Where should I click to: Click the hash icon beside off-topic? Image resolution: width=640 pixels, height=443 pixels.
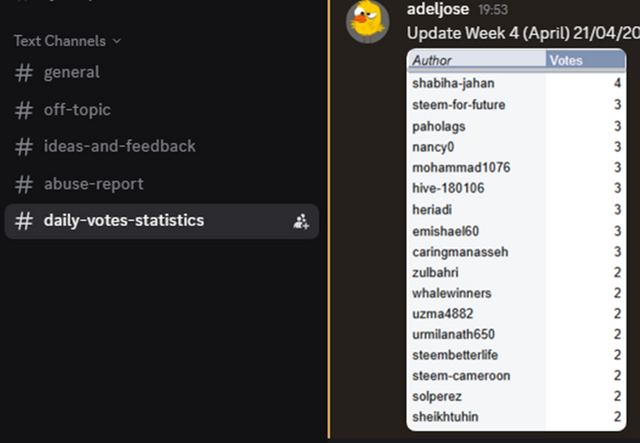pos(24,110)
